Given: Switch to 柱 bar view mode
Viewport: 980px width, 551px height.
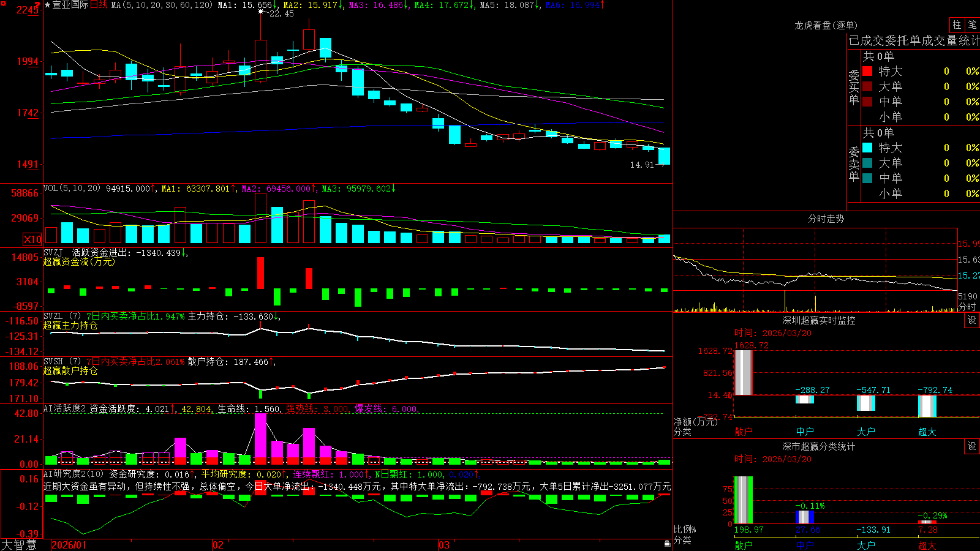Looking at the screenshot, I should (957, 25).
